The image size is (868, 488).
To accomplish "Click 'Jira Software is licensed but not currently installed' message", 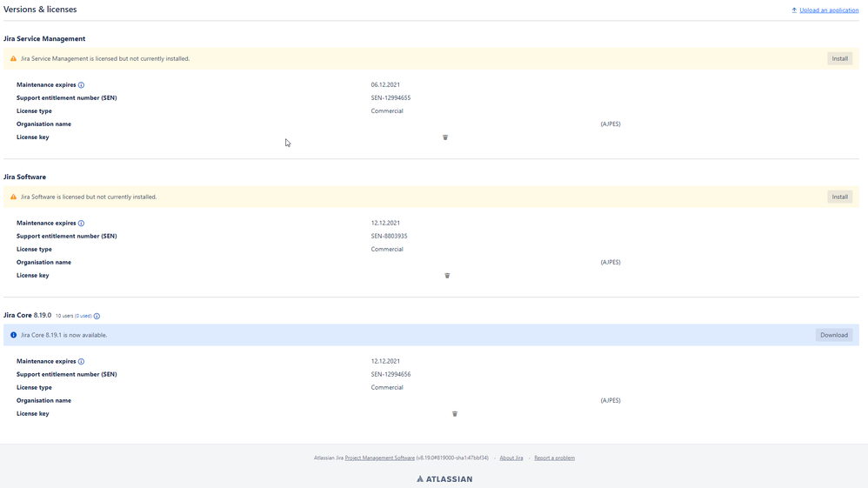I will tap(89, 197).
